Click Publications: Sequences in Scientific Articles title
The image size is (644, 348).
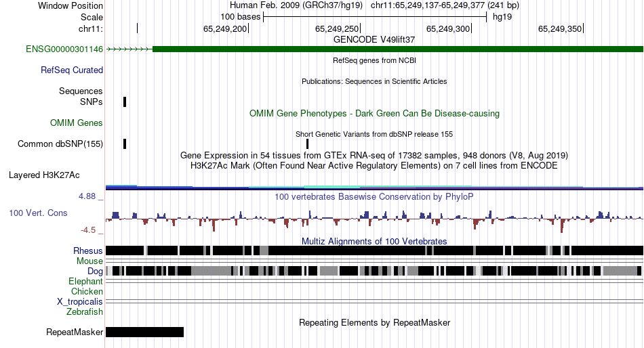(x=374, y=81)
